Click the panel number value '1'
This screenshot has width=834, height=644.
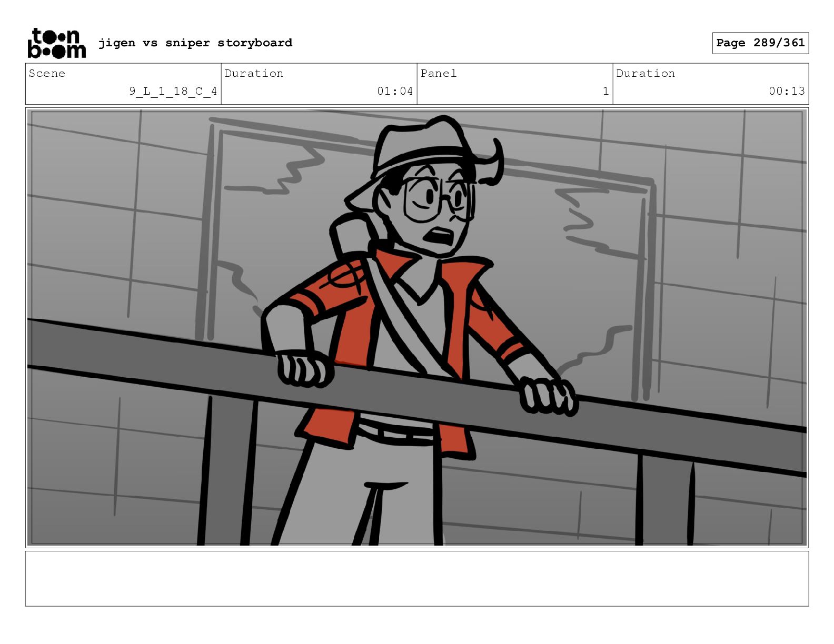coord(605,91)
